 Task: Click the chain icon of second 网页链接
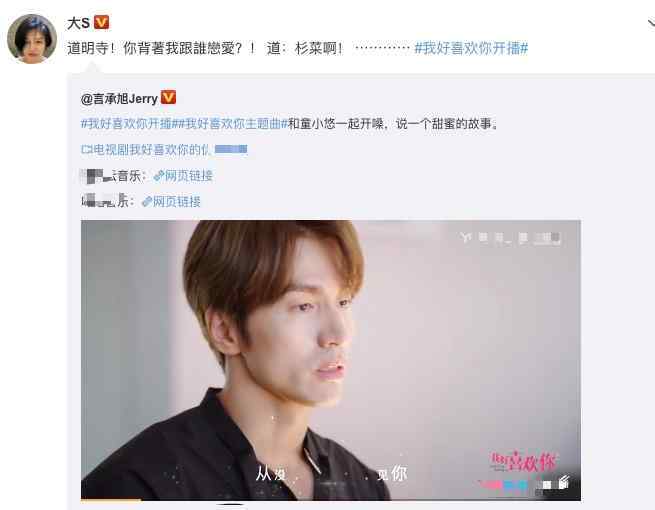pyautogui.click(x=147, y=202)
